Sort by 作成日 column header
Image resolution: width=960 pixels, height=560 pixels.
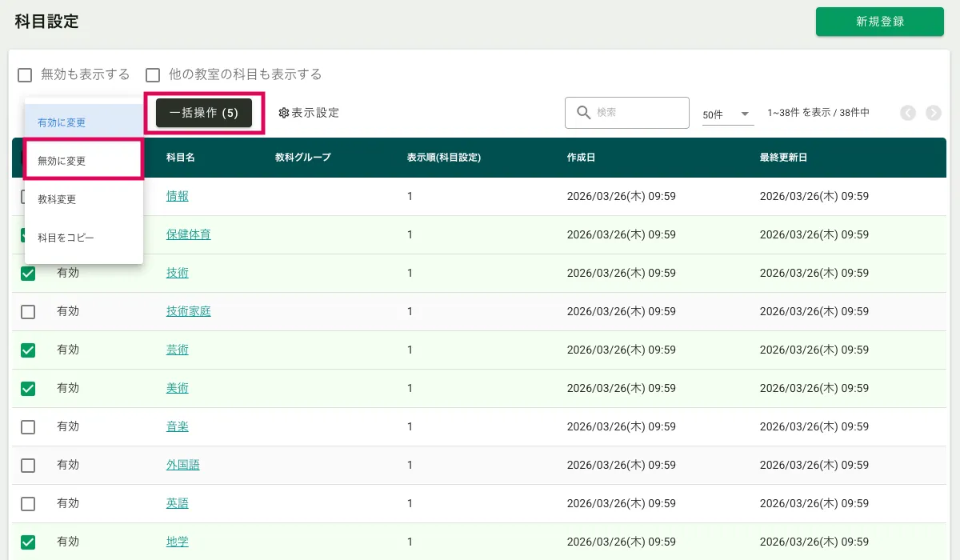pyautogui.click(x=581, y=158)
